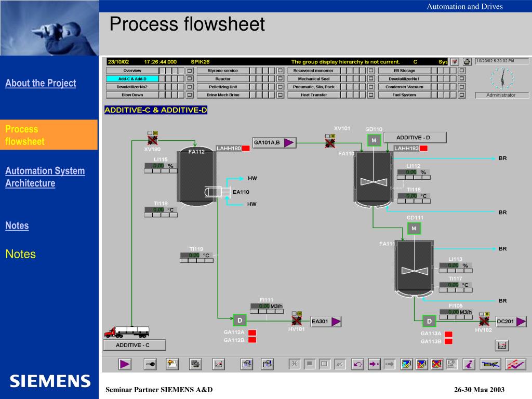Click the HV181 valve symbol
Viewport: 532px width, 399px height.
point(297,321)
